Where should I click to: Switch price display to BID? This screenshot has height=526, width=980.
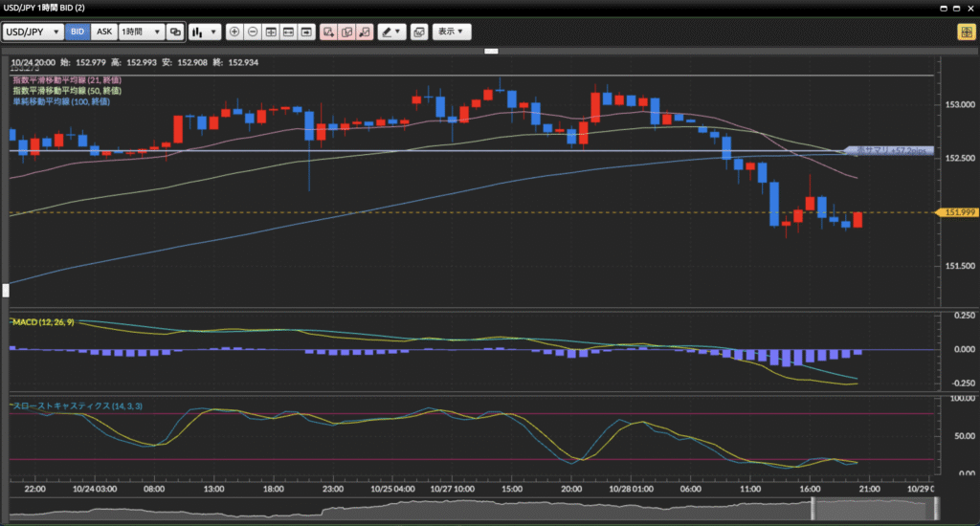point(78,32)
